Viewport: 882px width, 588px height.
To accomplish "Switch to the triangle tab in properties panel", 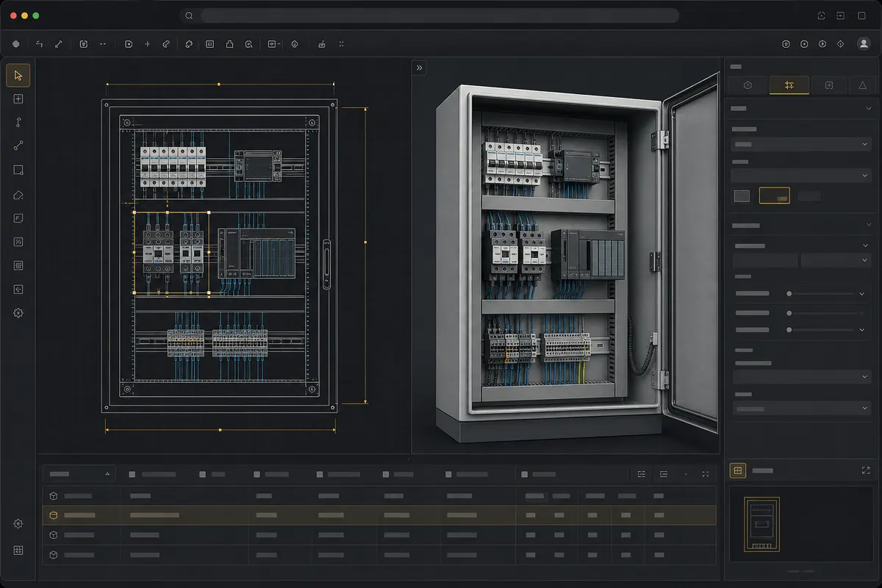I will [x=863, y=85].
